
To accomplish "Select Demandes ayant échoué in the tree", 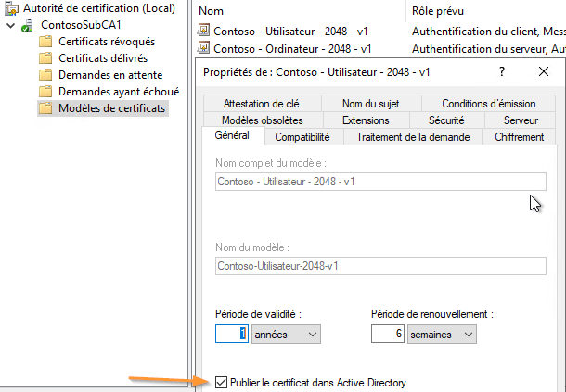I will (x=119, y=92).
